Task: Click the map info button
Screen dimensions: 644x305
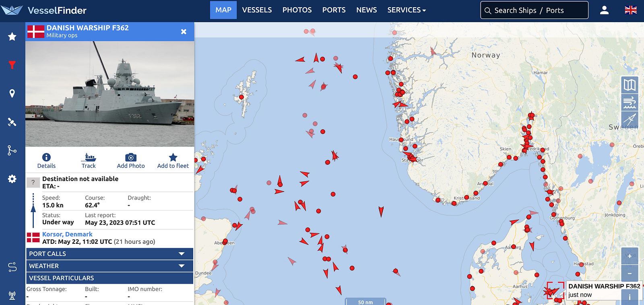Action: pos(630,297)
